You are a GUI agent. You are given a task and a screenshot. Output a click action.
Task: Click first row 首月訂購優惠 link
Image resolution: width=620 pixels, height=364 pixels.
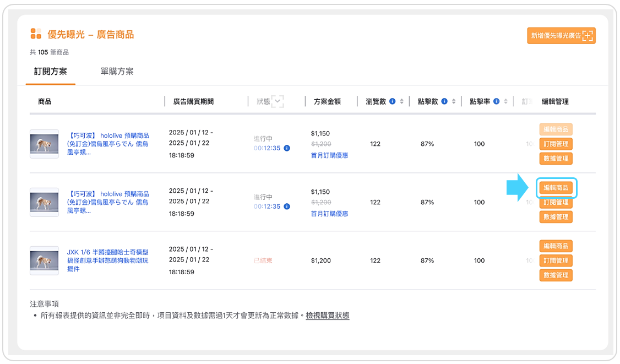click(329, 155)
